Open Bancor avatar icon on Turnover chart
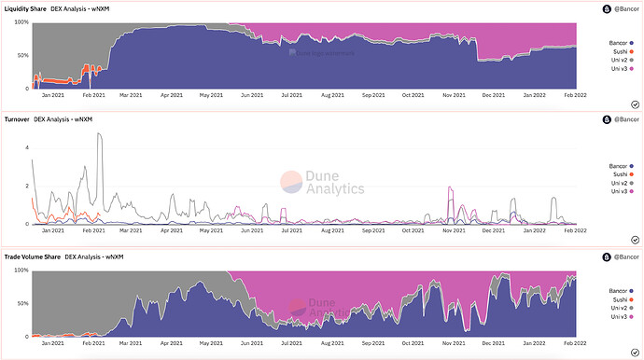The width and height of the screenshot is (644, 360). 607,119
